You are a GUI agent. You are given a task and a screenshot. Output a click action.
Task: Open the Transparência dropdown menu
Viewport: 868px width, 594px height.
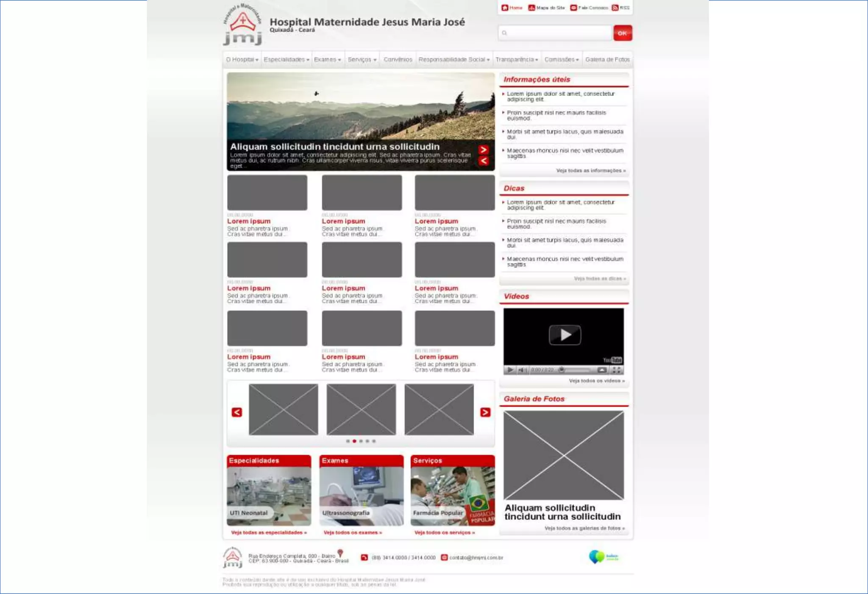[516, 60]
